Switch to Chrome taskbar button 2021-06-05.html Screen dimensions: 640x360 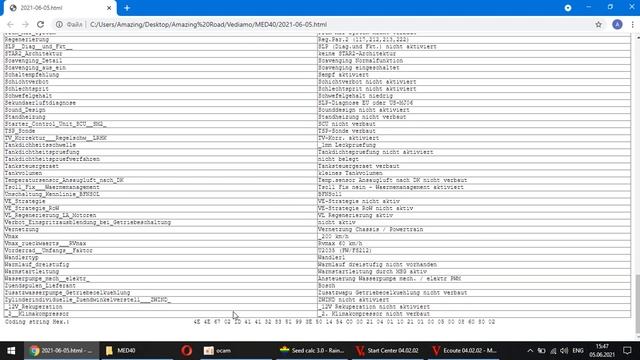(62, 351)
